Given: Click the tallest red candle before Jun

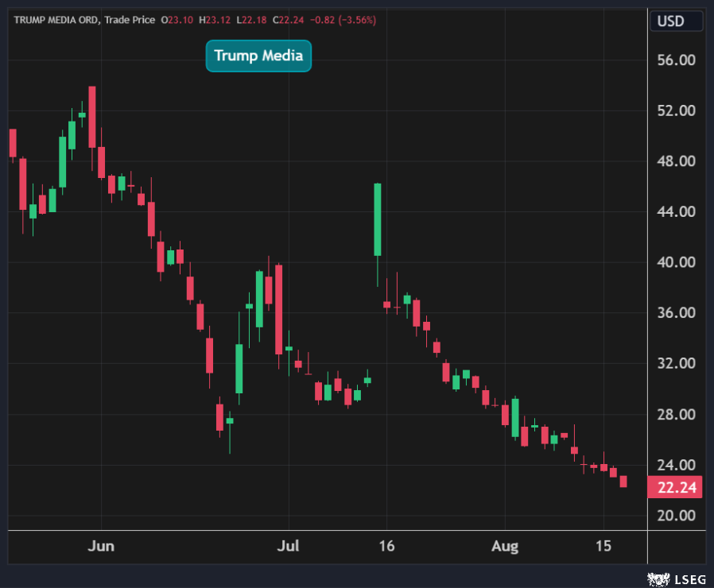Looking at the screenshot, I should coord(92,117).
